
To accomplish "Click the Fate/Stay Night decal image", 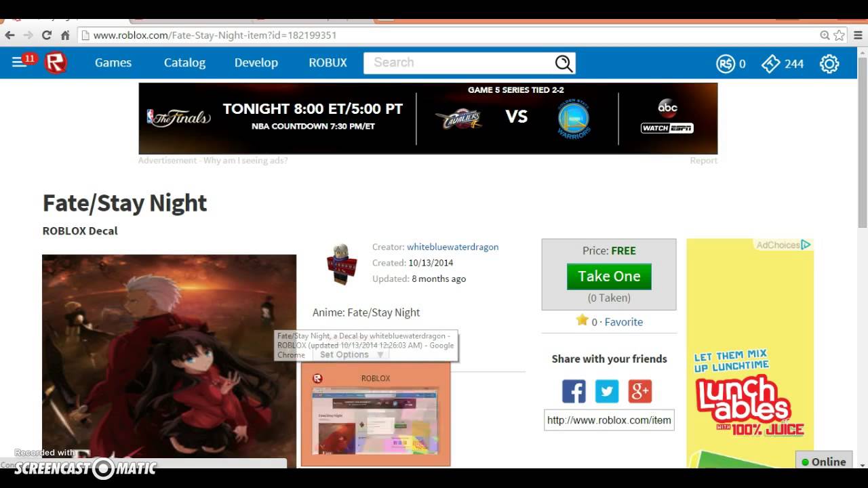I will (x=170, y=361).
